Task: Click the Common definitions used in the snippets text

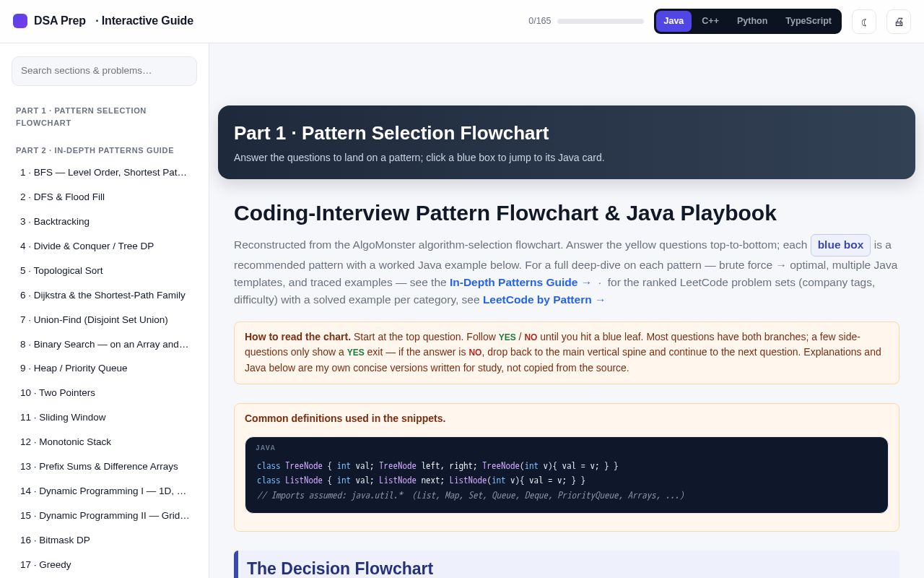Action: click(345, 418)
